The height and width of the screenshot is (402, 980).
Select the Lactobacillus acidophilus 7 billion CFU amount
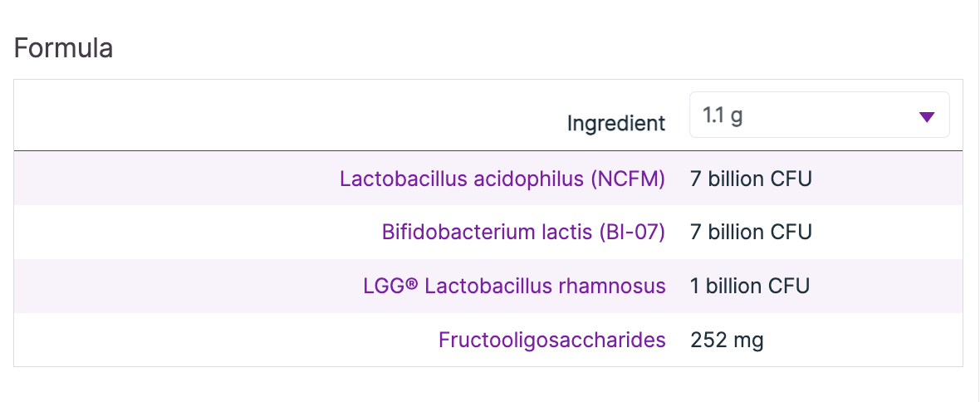pos(750,179)
